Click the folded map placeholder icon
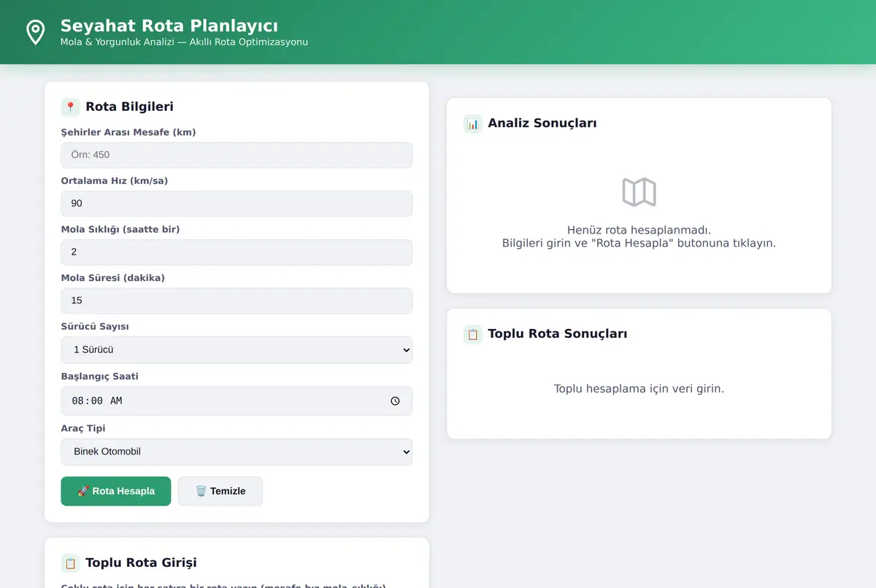Viewport: 876px width, 588px height. (639, 193)
